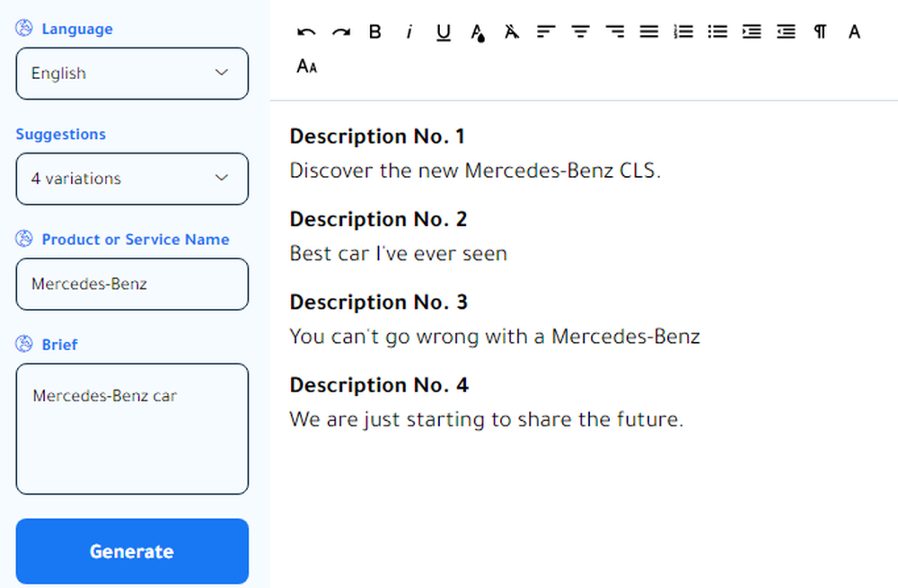Screen dimensions: 898x588
Task: Click the Generate button
Action: (132, 551)
